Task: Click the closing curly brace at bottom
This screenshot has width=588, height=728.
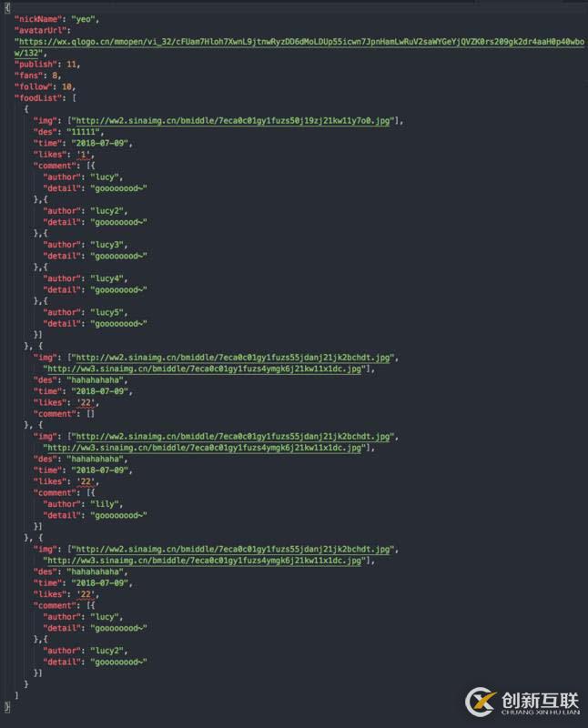Action: coord(7,707)
